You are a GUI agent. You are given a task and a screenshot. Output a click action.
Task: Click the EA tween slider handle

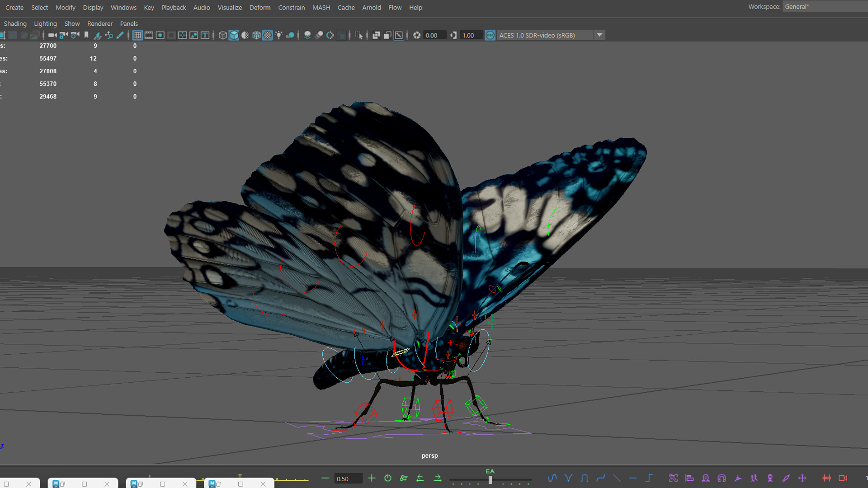tap(490, 480)
